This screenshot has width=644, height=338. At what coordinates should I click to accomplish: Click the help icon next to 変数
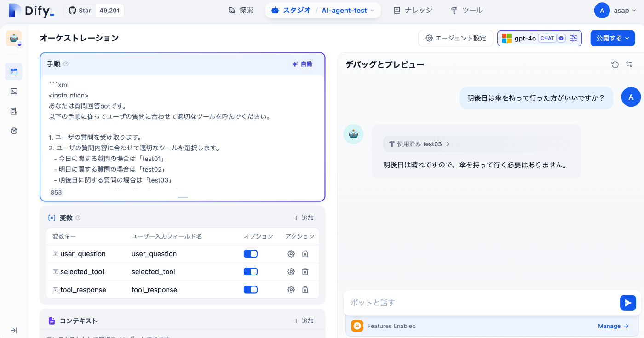[x=78, y=218]
